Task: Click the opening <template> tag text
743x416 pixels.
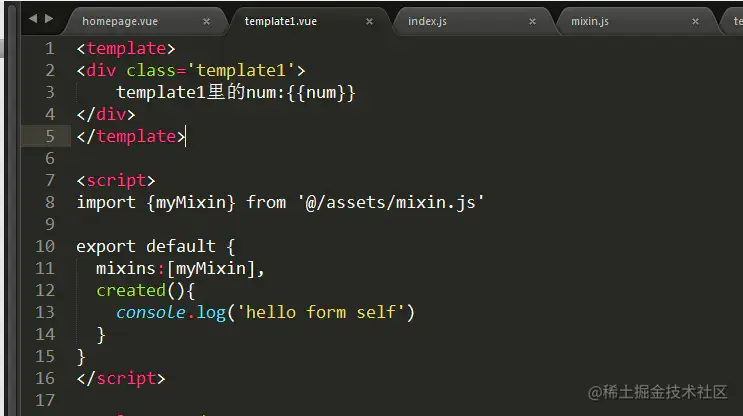Action: [x=126, y=48]
